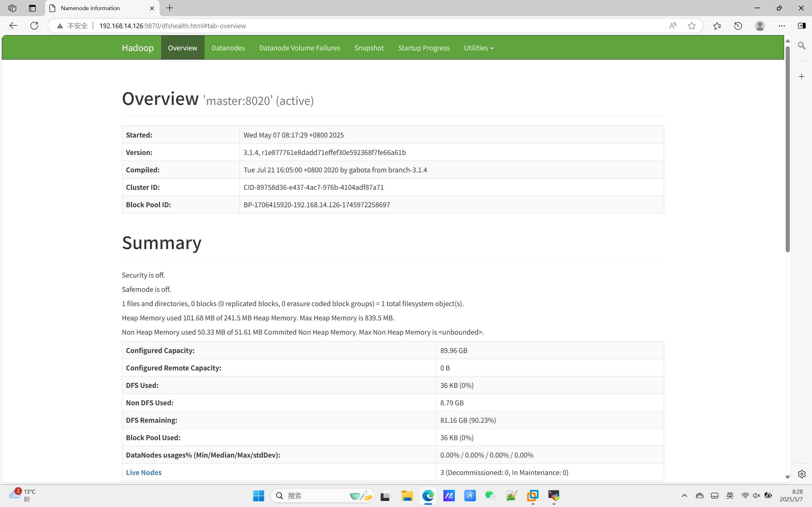This screenshot has width=812, height=507.
Task: Open the browser history icon
Action: tap(738, 26)
